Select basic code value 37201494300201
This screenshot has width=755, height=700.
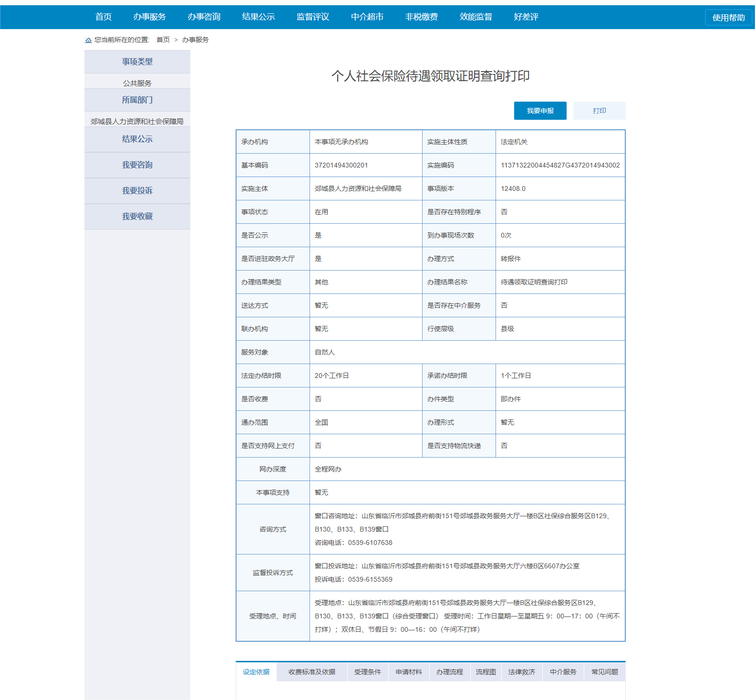tap(341, 165)
